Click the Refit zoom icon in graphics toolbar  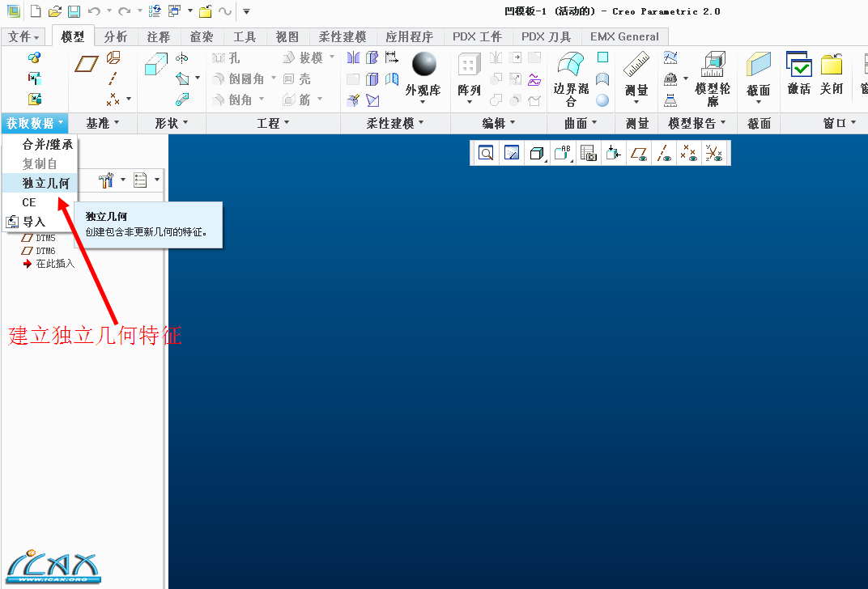click(486, 153)
